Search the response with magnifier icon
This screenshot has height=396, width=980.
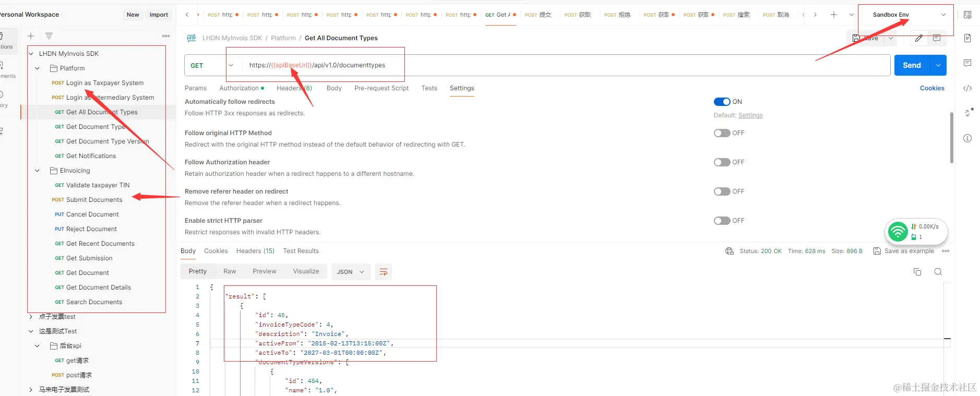(938, 272)
